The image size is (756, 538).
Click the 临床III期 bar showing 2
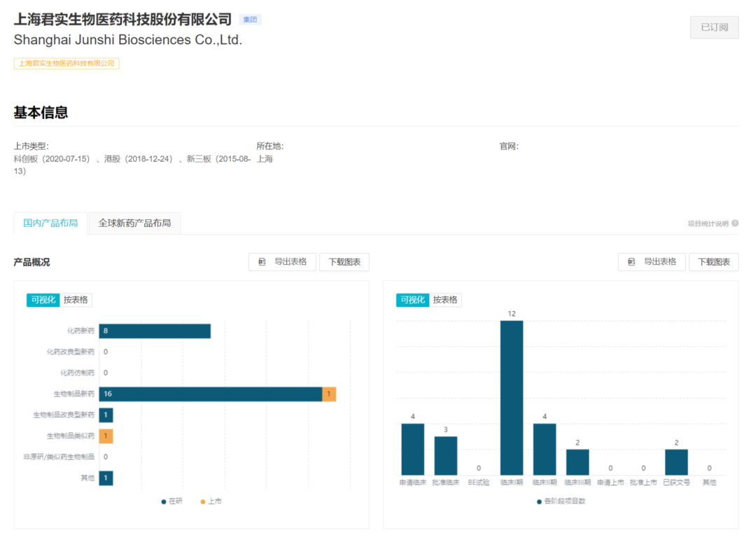(577, 462)
